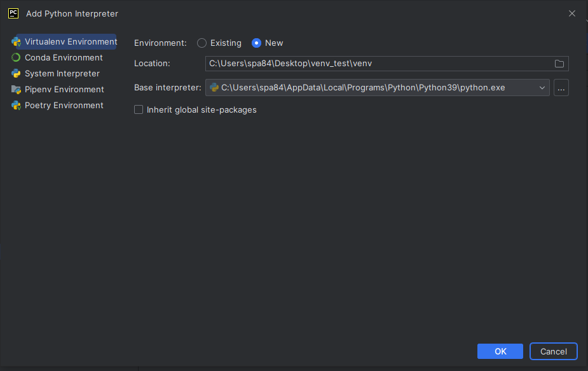Click the Conda green ring icon

point(16,57)
